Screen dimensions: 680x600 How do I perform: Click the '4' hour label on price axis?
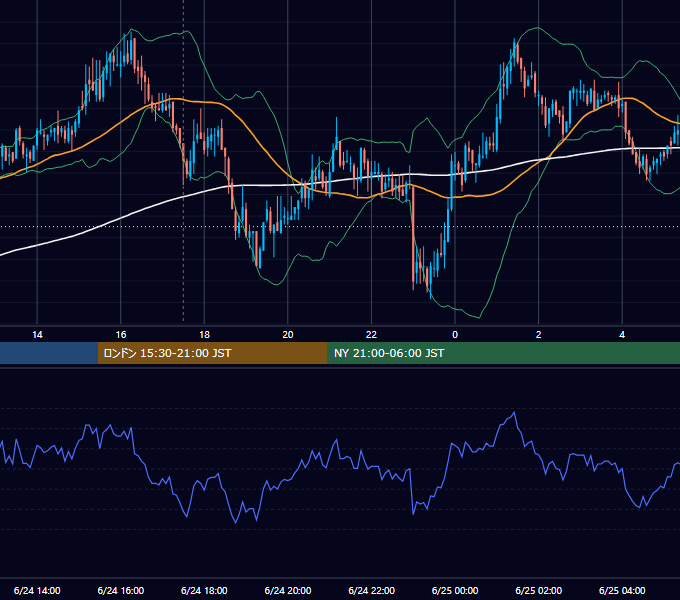pos(622,335)
